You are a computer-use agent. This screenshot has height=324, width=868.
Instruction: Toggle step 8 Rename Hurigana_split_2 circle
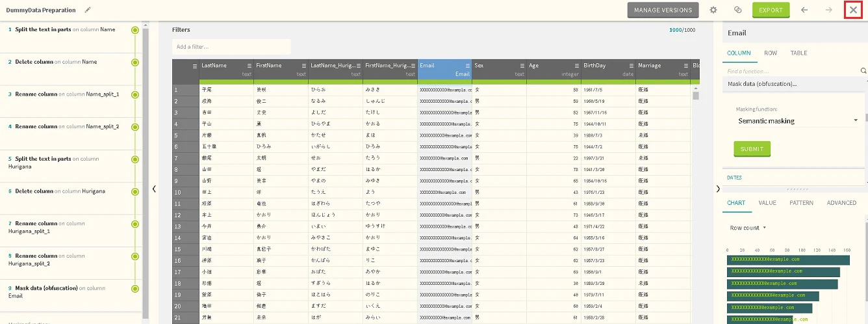(x=135, y=256)
